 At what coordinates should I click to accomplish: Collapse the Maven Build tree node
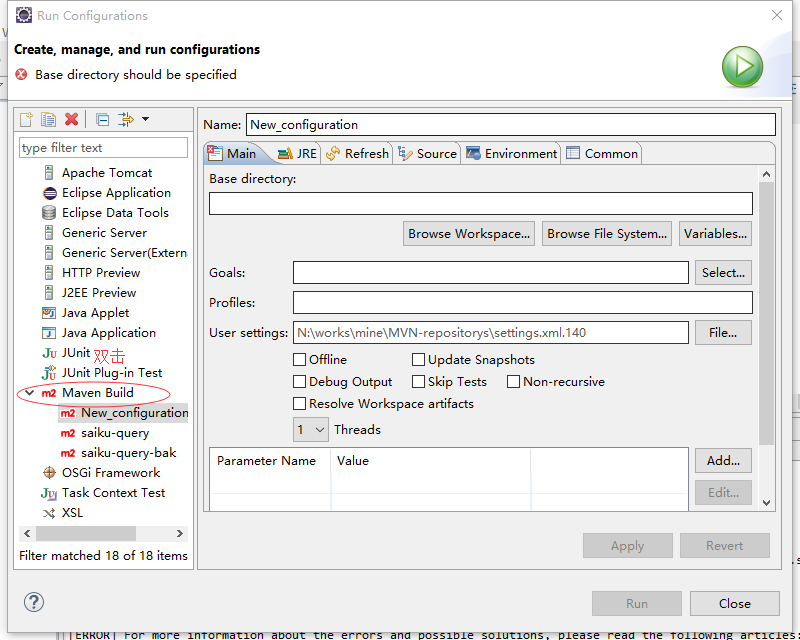tap(30, 393)
